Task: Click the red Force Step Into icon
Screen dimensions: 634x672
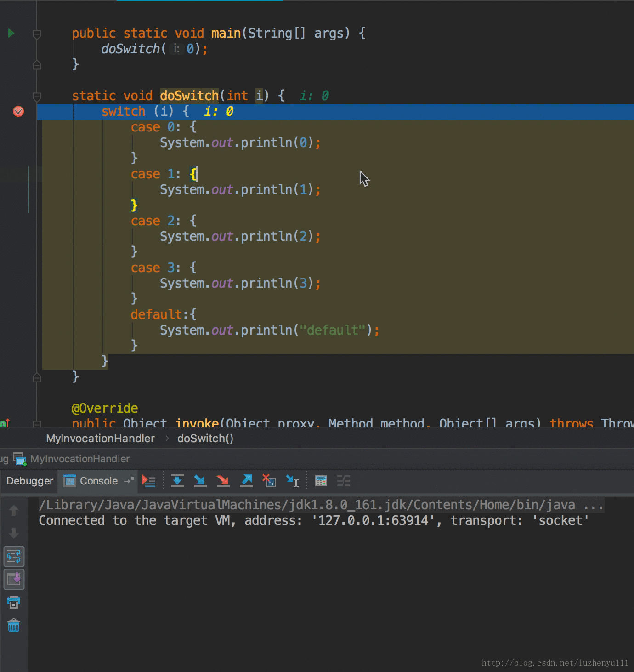Action: [x=223, y=481]
